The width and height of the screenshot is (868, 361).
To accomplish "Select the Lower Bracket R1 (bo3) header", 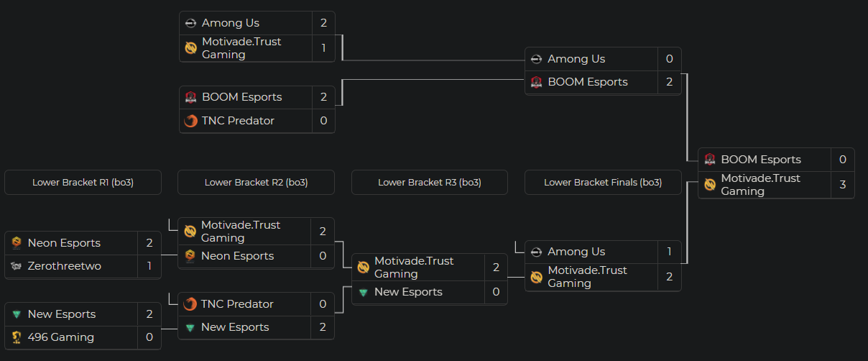I will (x=83, y=183).
